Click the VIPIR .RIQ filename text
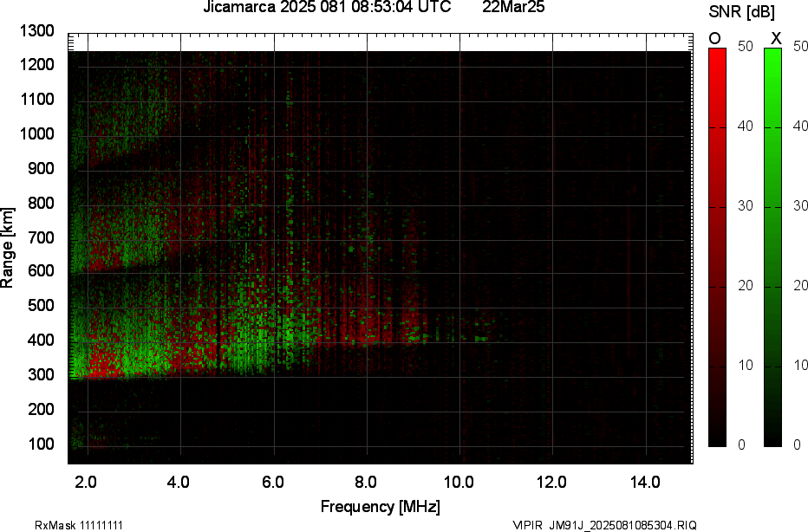The width and height of the screenshot is (808, 532). 604,525
